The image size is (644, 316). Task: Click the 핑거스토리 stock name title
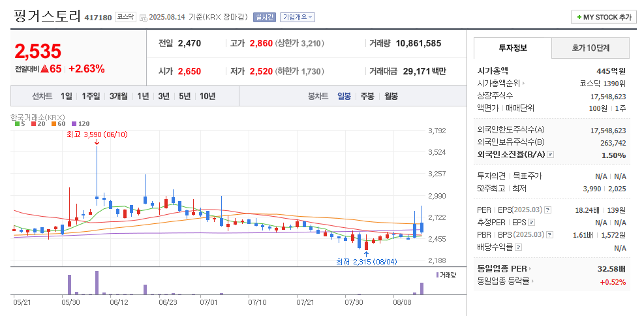pyautogui.click(x=47, y=16)
